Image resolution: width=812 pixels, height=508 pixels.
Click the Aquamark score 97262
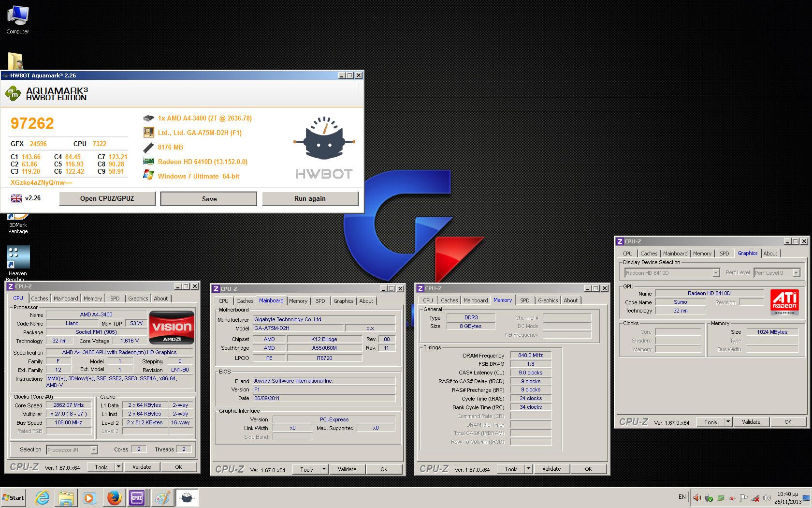click(x=32, y=123)
